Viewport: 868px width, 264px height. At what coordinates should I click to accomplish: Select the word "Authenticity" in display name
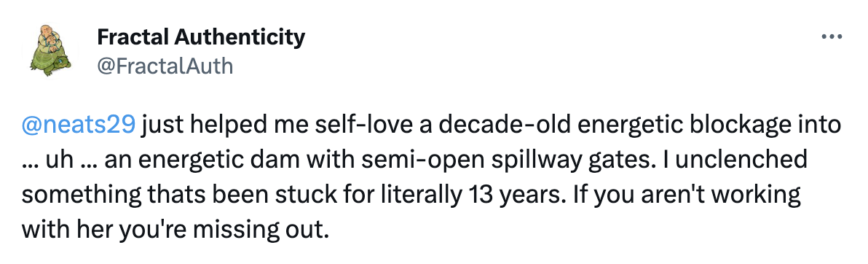tap(239, 37)
